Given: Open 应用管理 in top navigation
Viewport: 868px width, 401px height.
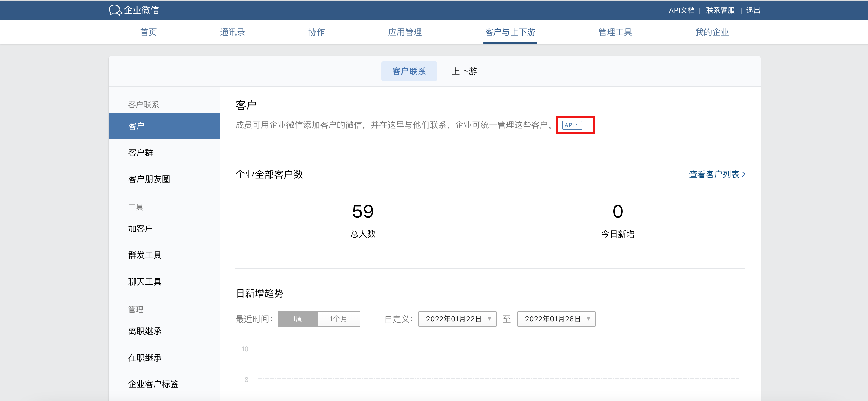Looking at the screenshot, I should [405, 32].
